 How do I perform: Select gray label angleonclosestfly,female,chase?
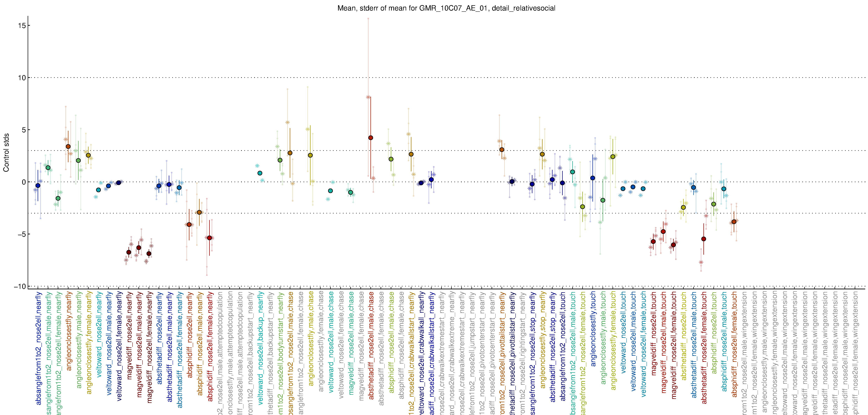321,341
